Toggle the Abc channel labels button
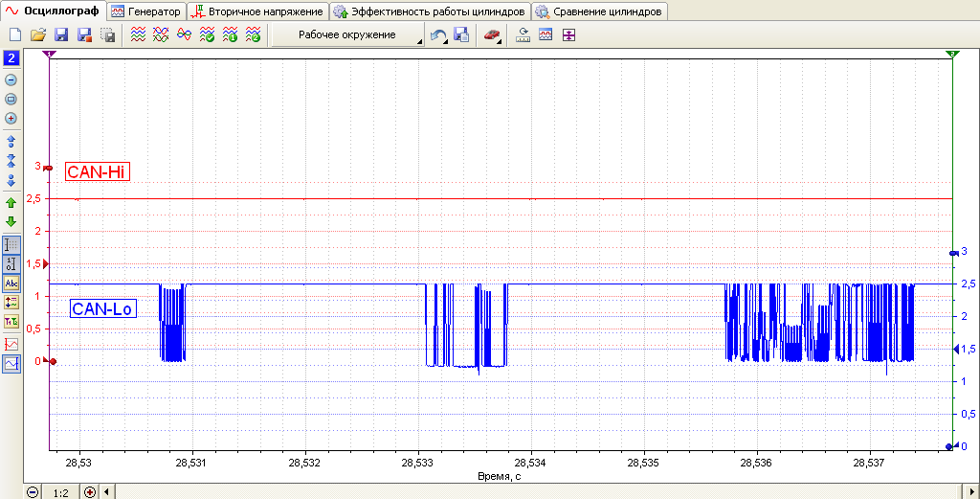The image size is (980, 499). pos(11,284)
